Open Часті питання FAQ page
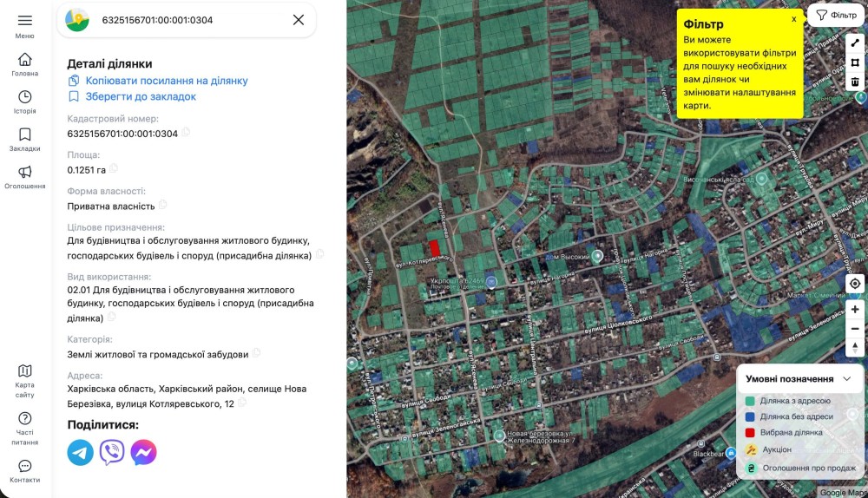 (x=24, y=429)
